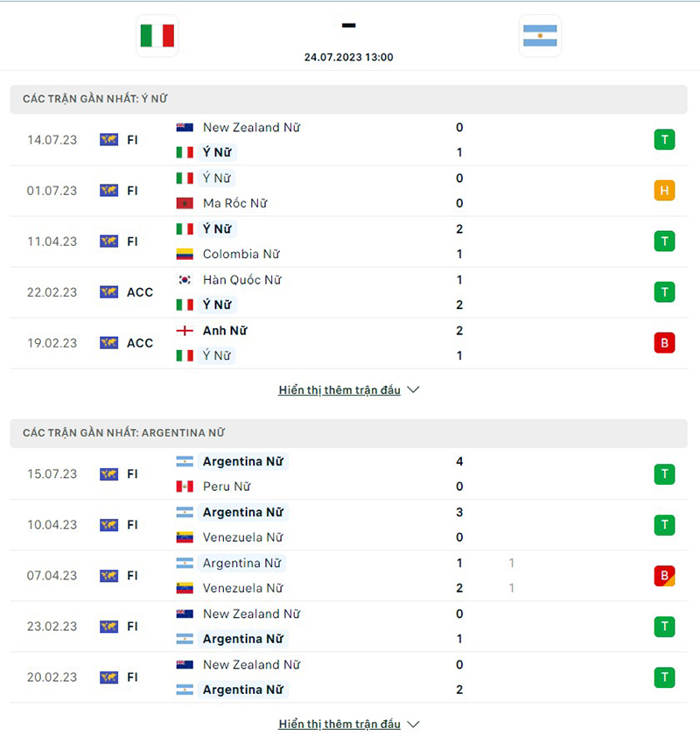This screenshot has width=700, height=743.
Task: Click the chevron below the Argentina matches list
Action: 414,725
